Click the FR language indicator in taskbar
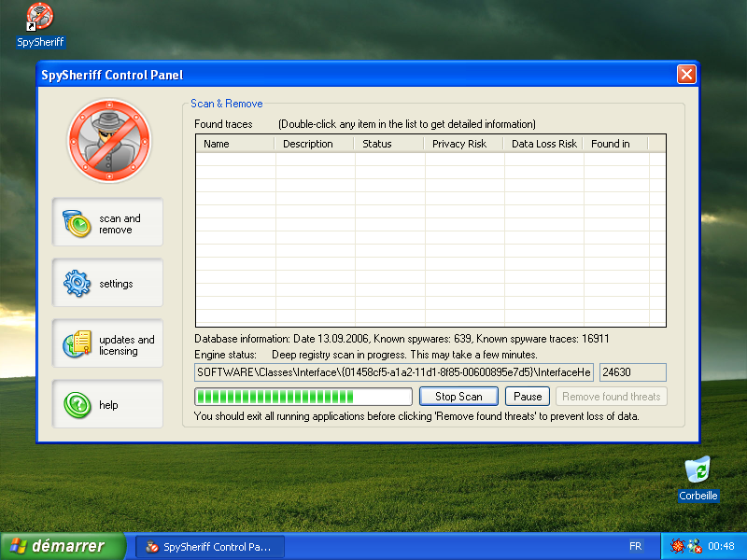This screenshot has width=747, height=560. coord(635,546)
